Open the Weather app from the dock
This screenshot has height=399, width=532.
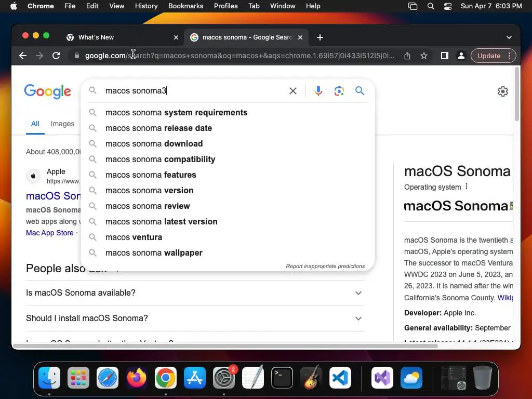coord(411,378)
